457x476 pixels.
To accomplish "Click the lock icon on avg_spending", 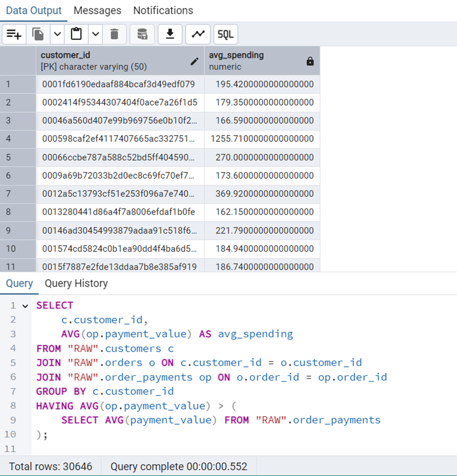I will coord(310,61).
